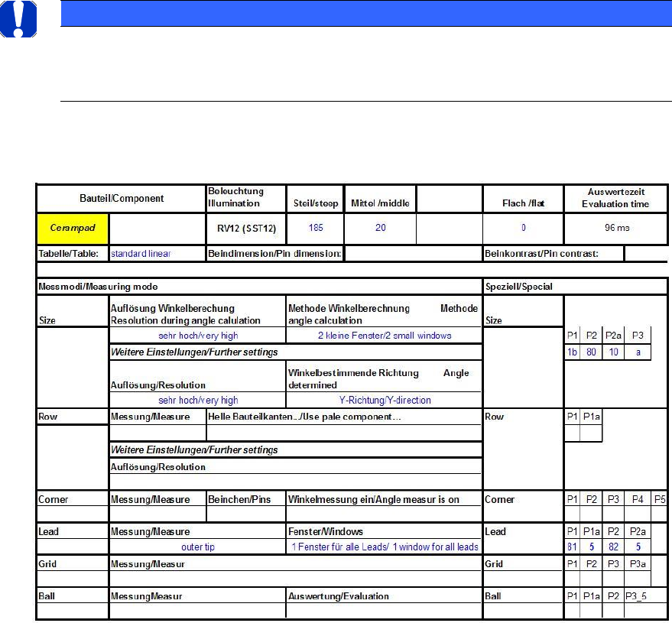Select the Y-Richtung/Y-direction value

[385, 400]
